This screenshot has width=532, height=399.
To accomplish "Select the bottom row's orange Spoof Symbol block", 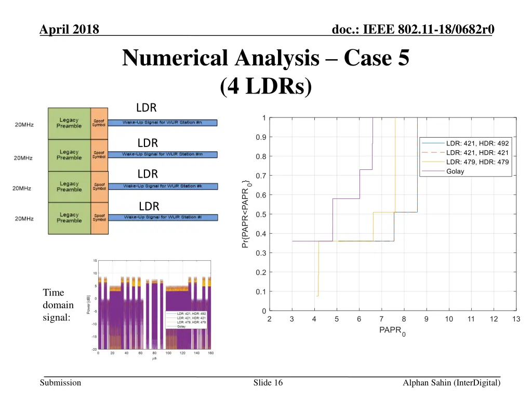I will click(x=99, y=218).
